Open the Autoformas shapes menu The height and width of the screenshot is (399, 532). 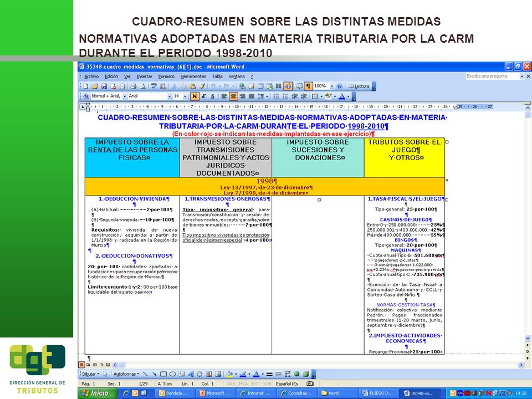pos(126,374)
